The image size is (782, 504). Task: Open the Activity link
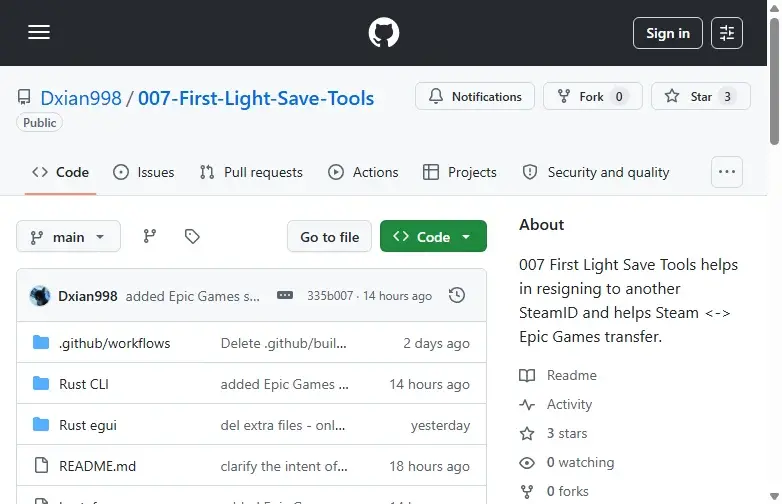(556, 404)
